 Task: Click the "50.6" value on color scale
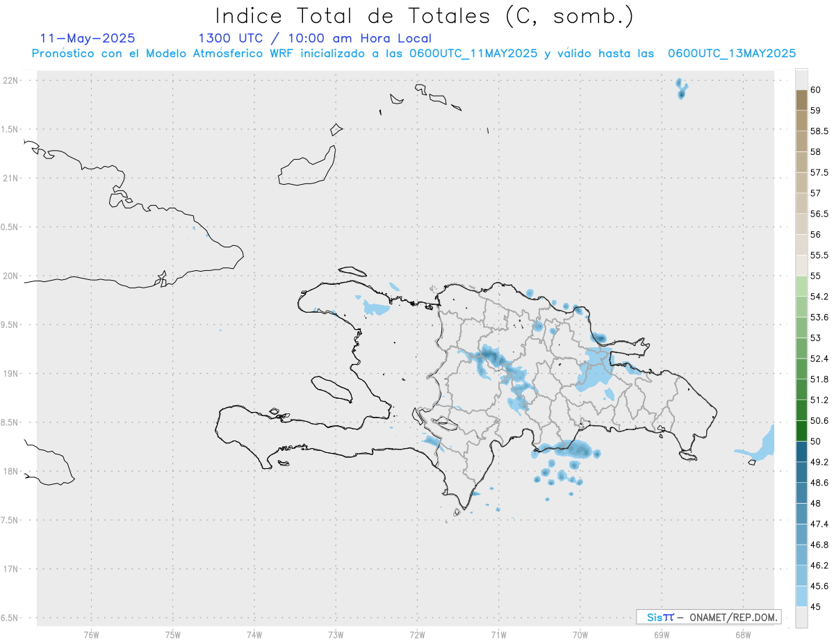coord(819,420)
